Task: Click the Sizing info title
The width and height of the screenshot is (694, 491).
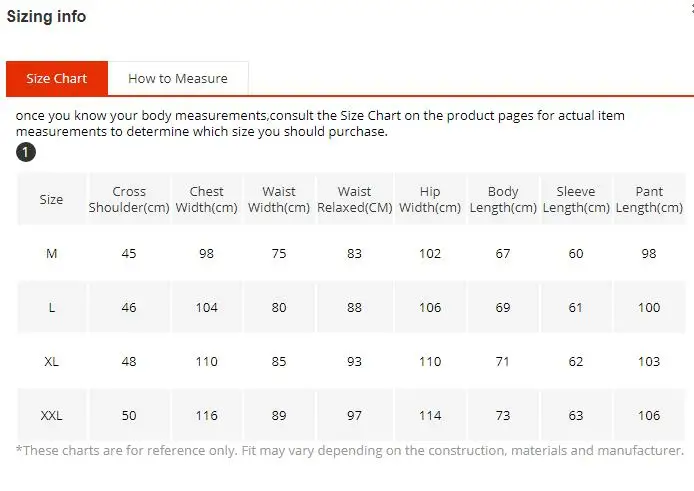Action: [46, 16]
